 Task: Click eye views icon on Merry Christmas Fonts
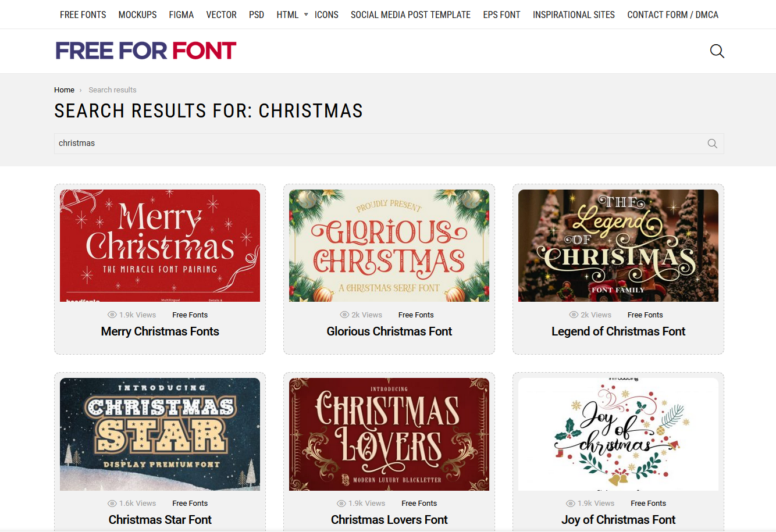tap(112, 315)
